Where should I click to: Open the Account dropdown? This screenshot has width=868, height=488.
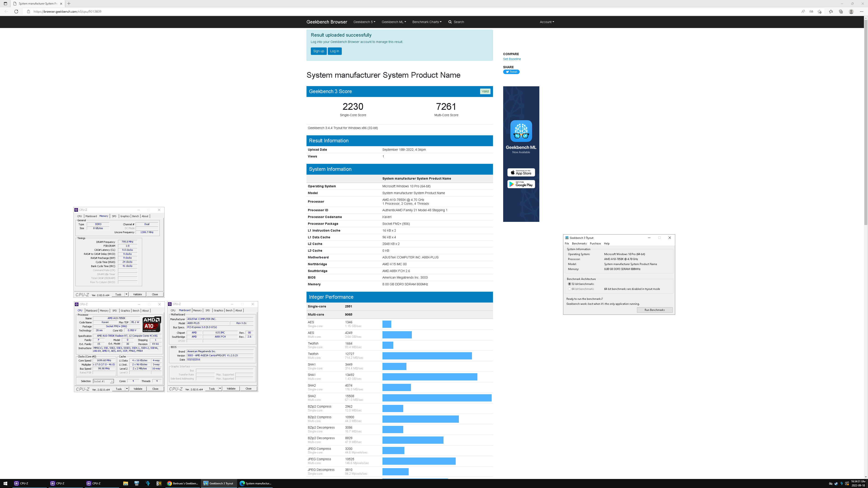[x=547, y=22]
